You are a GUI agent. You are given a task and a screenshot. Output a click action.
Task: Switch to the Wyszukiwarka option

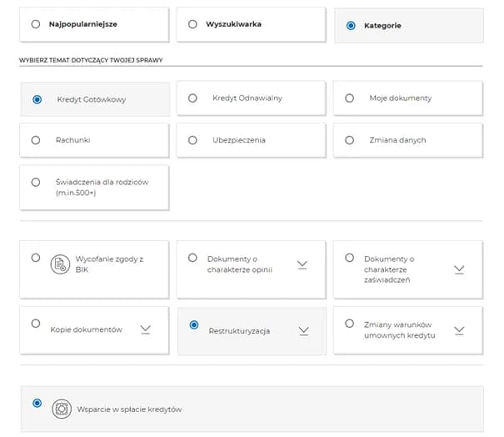(192, 24)
